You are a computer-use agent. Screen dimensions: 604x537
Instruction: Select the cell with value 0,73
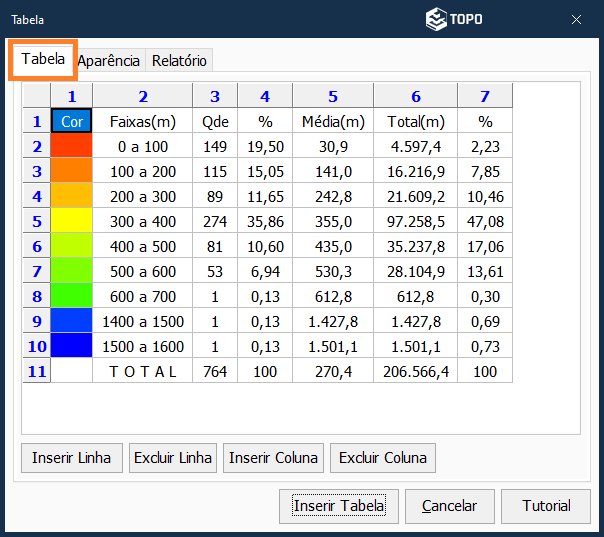pos(485,346)
